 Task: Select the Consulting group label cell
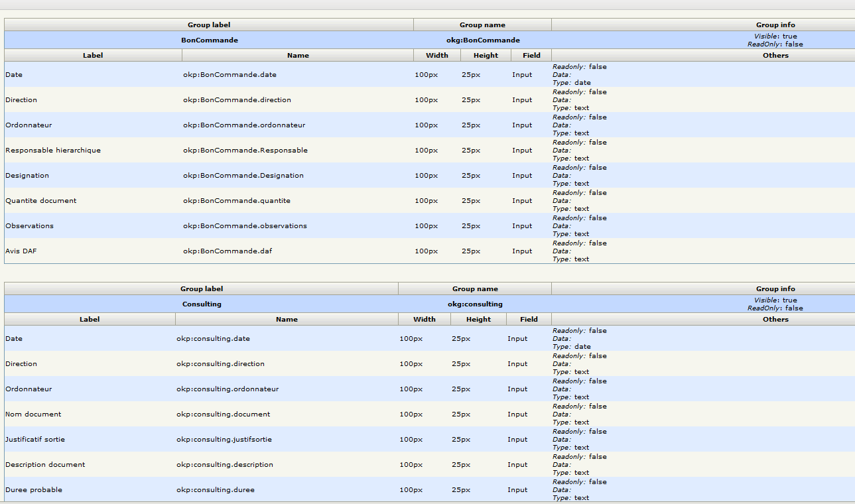pos(202,304)
